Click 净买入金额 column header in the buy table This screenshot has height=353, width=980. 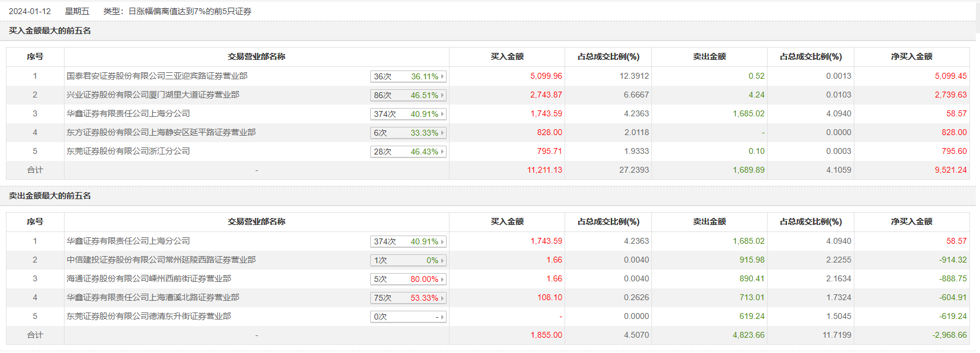tap(911, 56)
